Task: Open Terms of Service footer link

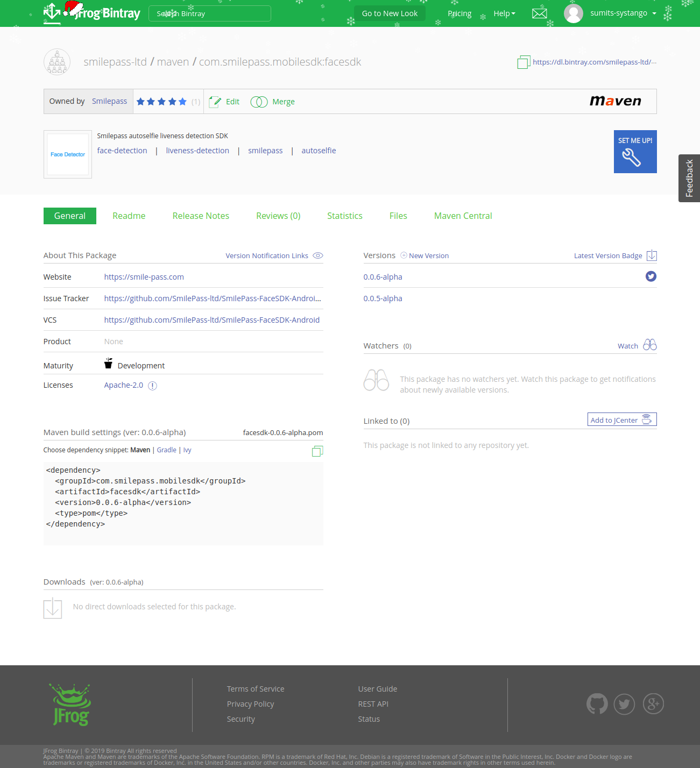Action: 256,689
